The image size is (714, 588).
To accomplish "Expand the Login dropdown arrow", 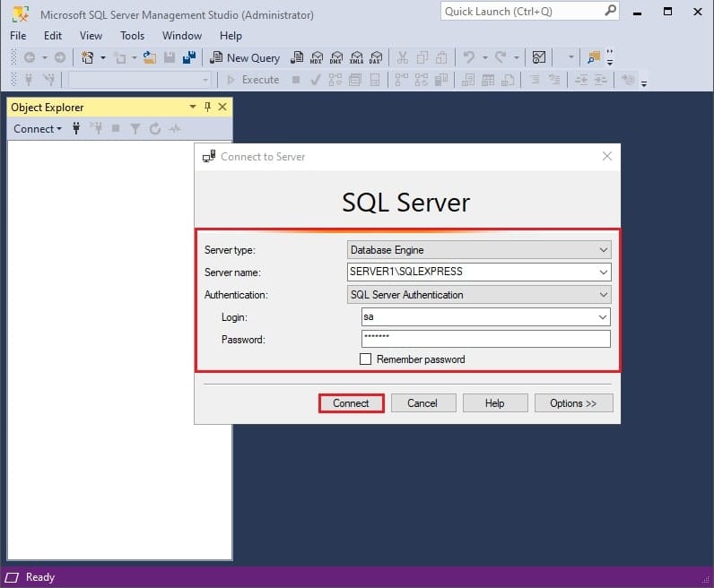I will tap(603, 316).
